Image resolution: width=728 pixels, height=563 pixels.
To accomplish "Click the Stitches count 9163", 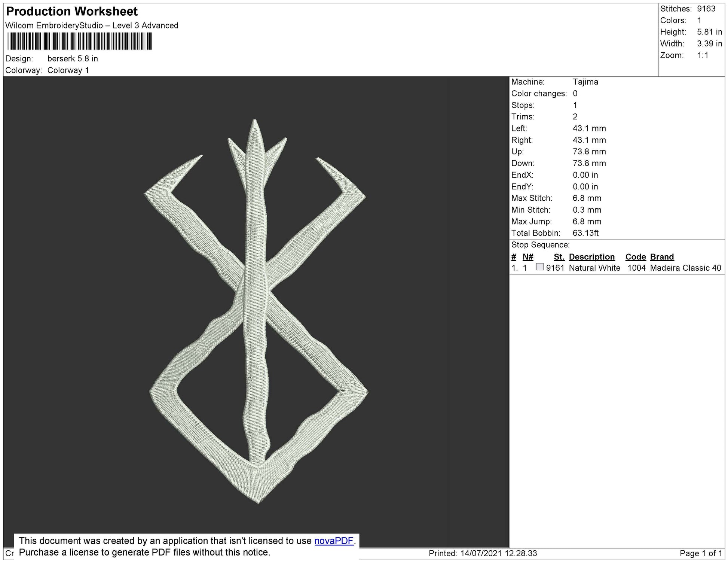I will tap(706, 9).
